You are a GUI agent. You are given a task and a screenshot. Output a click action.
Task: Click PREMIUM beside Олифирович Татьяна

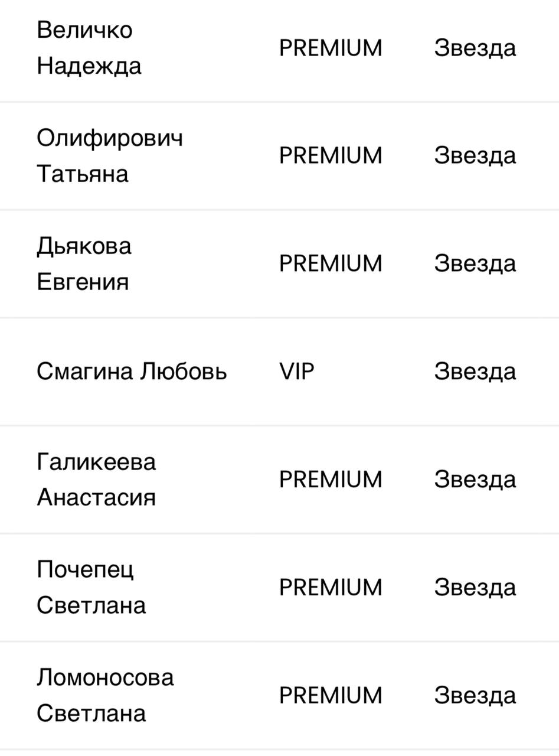[331, 156]
